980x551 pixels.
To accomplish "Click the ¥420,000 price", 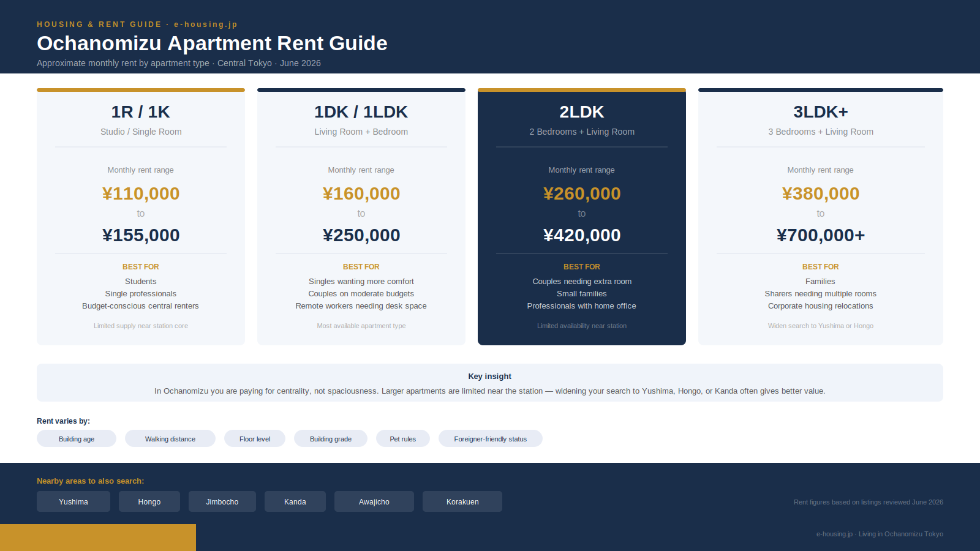I will pyautogui.click(x=582, y=235).
